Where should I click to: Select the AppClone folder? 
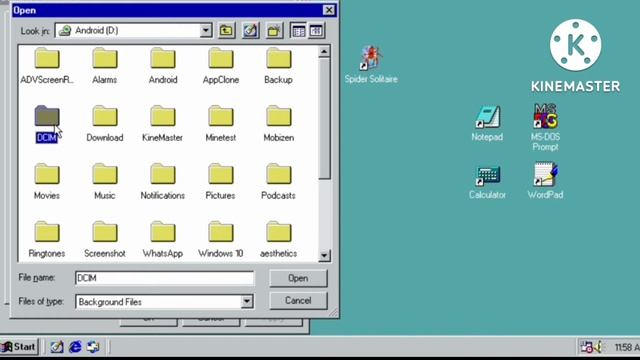pyautogui.click(x=221, y=66)
